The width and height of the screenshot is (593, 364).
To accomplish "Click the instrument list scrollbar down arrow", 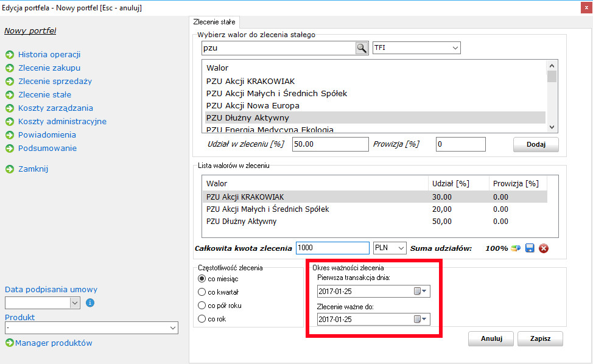I will tap(552, 127).
